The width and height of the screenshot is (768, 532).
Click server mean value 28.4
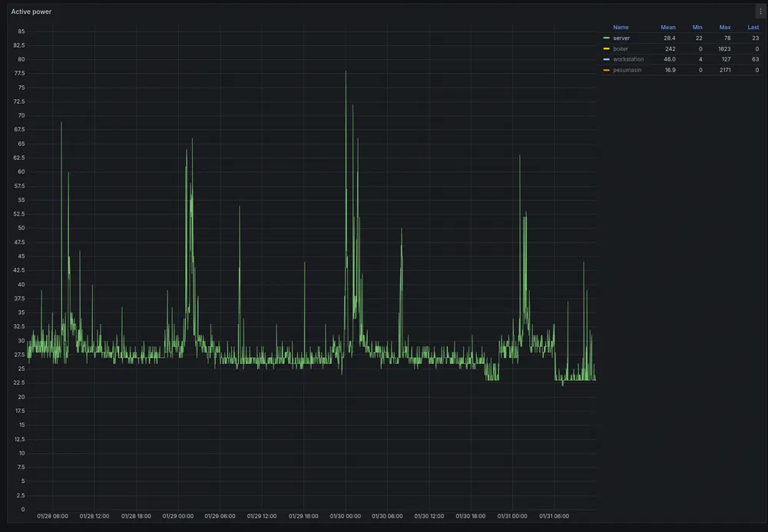(669, 38)
